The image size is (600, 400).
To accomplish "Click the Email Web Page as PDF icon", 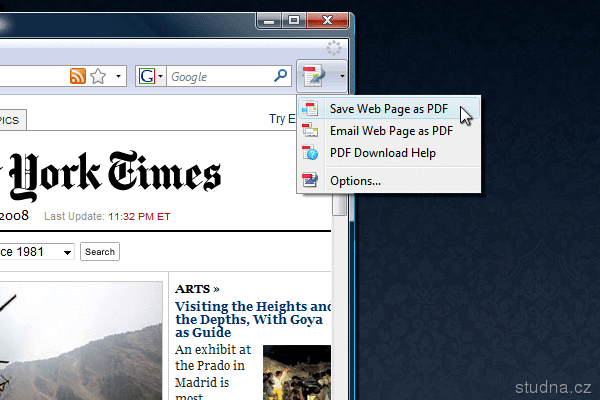I will point(310,130).
